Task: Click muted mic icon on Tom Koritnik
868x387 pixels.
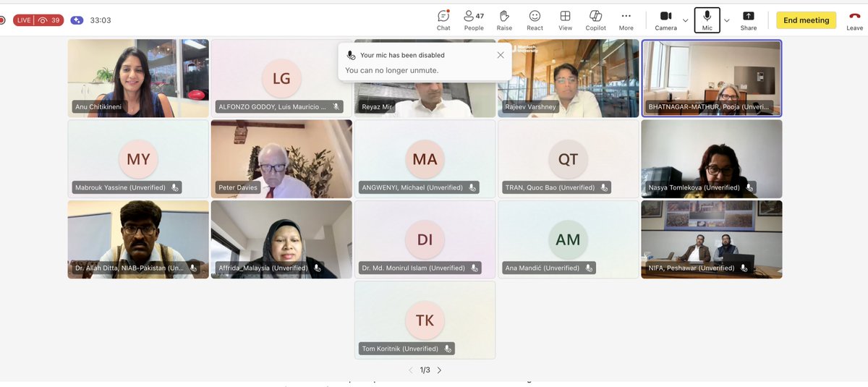Action: coord(448,349)
